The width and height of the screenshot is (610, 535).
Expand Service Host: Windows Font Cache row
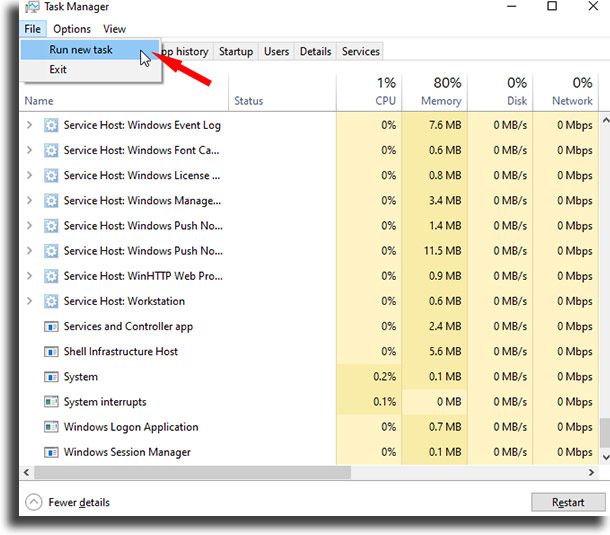coord(29,150)
